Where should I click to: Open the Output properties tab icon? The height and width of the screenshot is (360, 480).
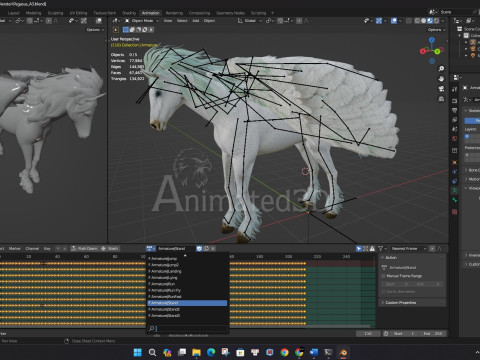[455, 110]
